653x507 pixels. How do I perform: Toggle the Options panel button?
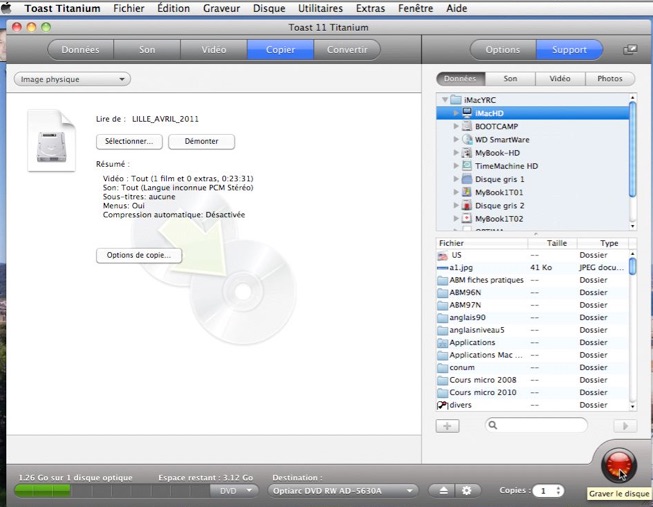[503, 50]
